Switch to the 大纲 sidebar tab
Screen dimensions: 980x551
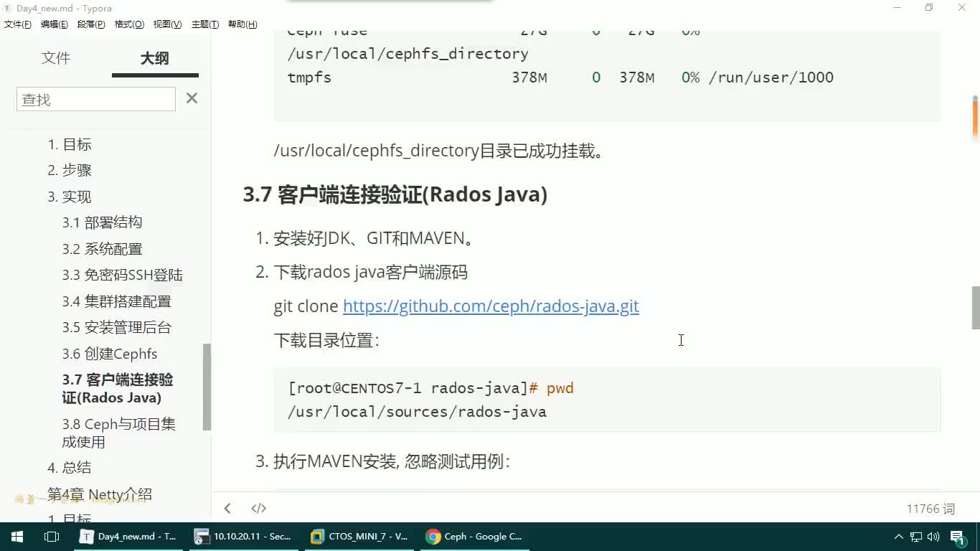click(x=155, y=58)
